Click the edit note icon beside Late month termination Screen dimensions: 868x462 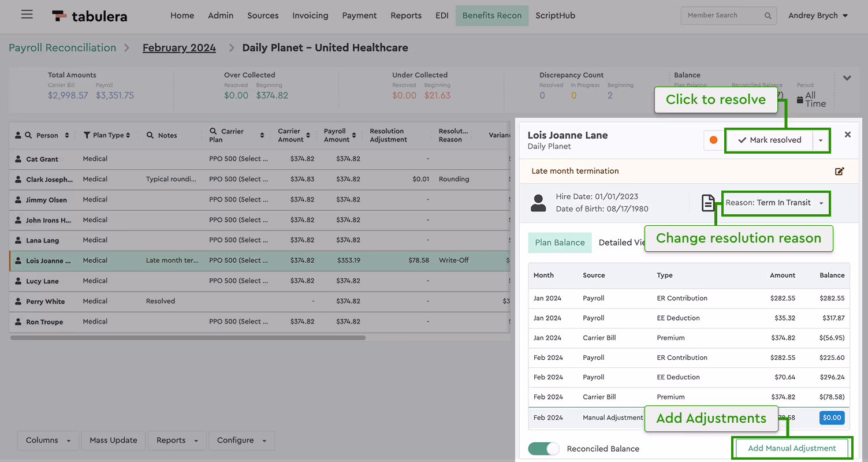[x=839, y=172]
